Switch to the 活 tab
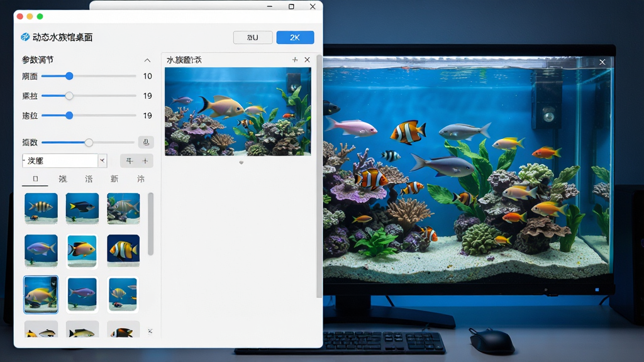The width and height of the screenshot is (644, 362). tap(89, 179)
